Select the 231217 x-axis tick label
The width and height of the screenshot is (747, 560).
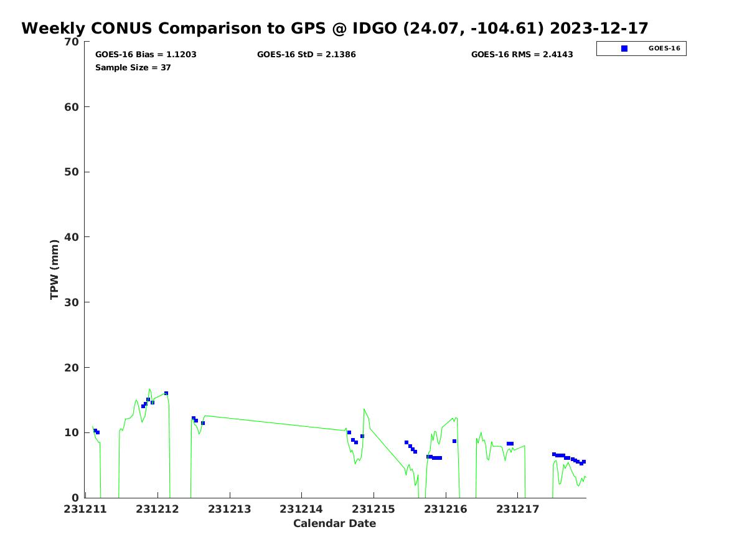point(517,510)
